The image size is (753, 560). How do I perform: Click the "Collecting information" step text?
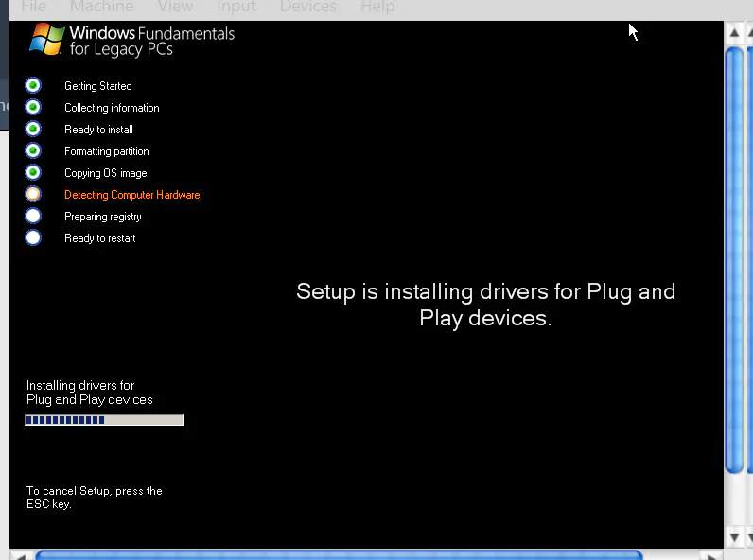pyautogui.click(x=112, y=108)
